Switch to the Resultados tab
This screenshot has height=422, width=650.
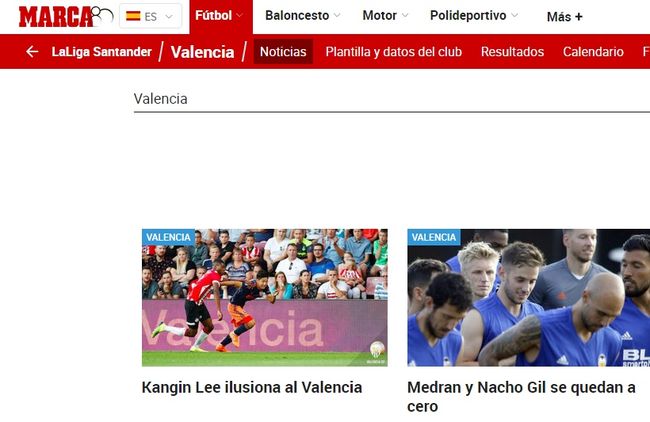coord(512,52)
